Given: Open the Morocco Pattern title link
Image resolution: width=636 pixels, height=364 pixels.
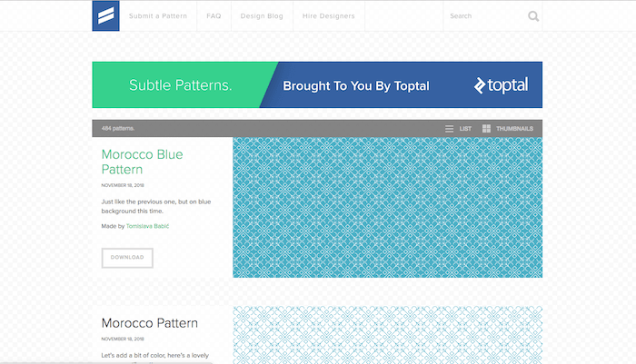Looking at the screenshot, I should tap(149, 323).
